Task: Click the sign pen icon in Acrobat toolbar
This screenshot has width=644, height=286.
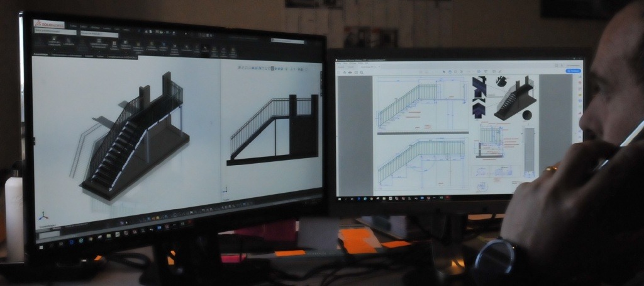Action: point(500,71)
